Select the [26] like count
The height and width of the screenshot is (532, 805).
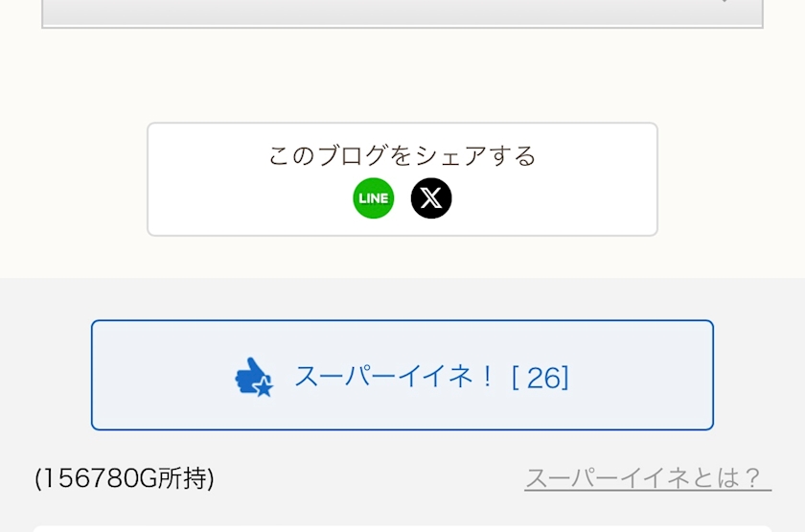(x=540, y=378)
